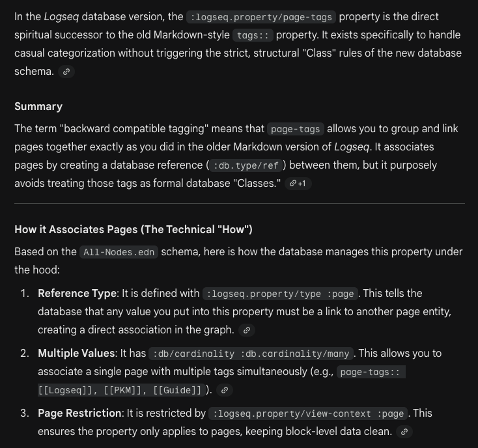Open the source link icon after "block-level data clean."
478x448 pixels.
[404, 432]
